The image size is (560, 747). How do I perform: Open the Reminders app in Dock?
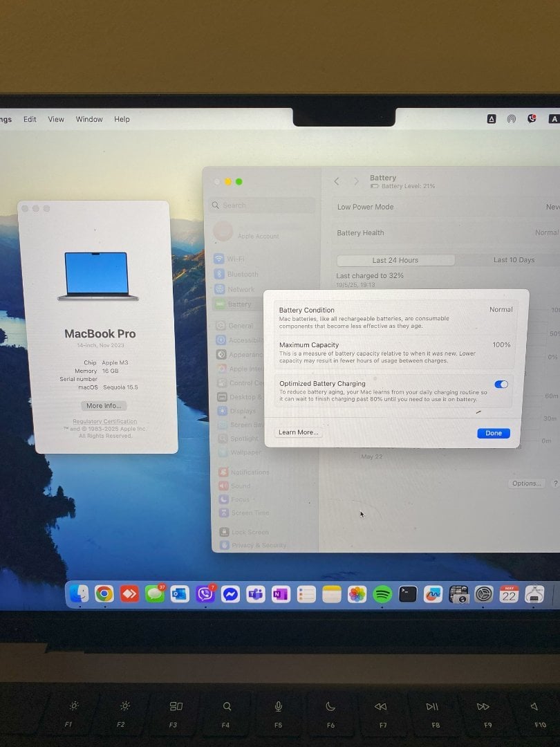point(306,594)
